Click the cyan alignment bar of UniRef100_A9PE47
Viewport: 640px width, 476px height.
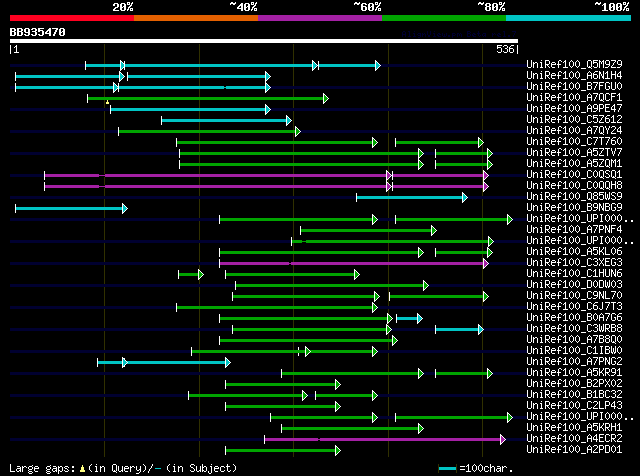point(191,109)
